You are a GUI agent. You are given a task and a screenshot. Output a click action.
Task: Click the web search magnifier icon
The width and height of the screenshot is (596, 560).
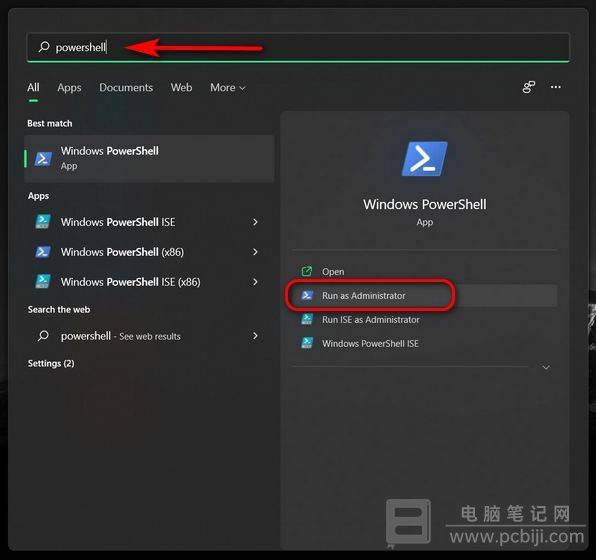tap(43, 336)
